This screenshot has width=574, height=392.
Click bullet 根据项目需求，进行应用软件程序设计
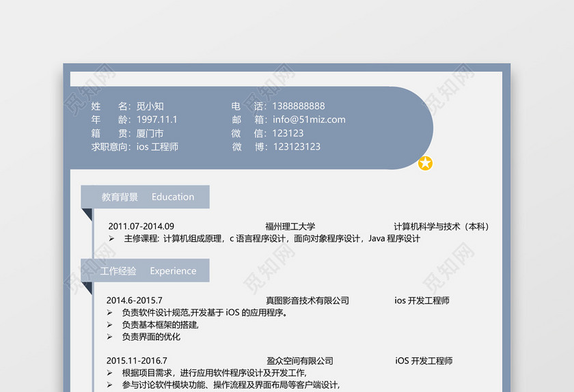click(215, 373)
